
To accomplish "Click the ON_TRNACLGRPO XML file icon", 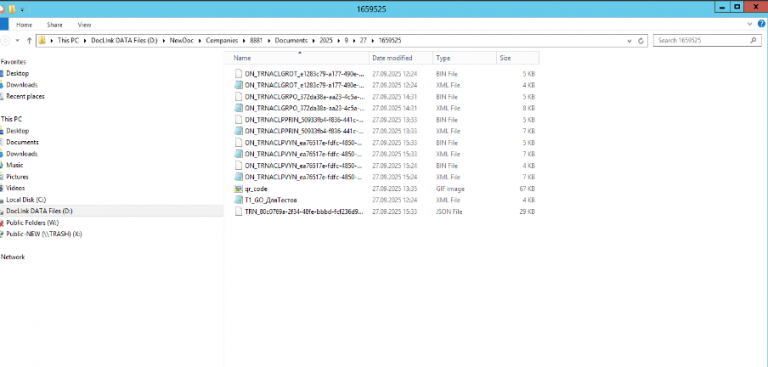I will click(x=238, y=108).
